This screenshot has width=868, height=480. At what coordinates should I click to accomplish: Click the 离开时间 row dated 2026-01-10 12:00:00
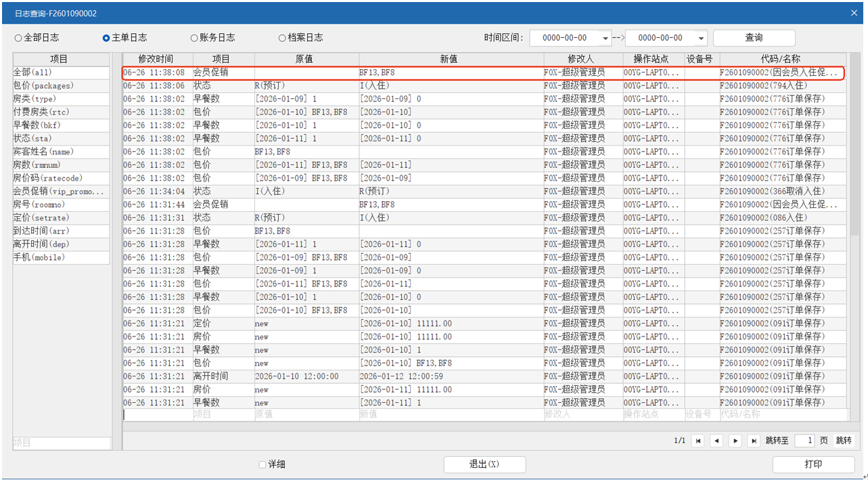(x=484, y=376)
